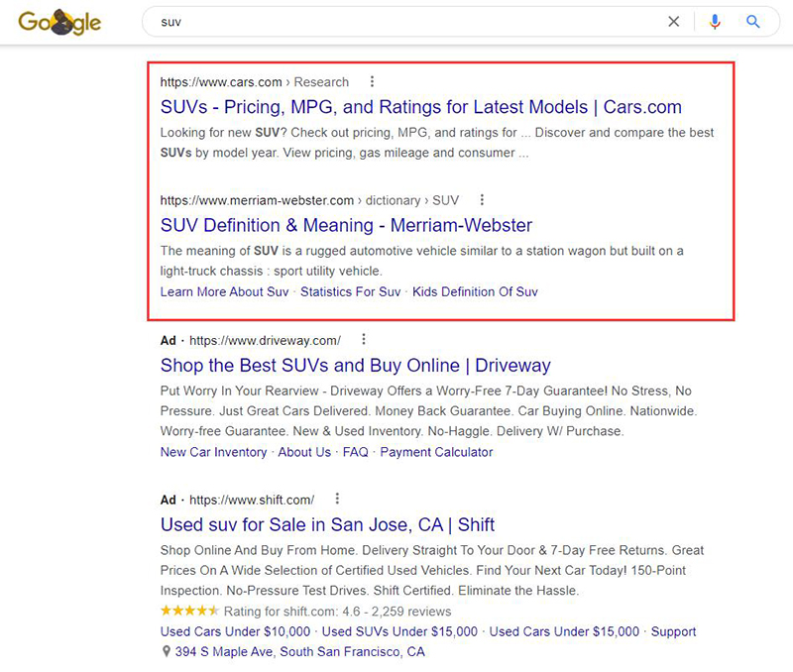Open the Payment Calculator sitelink

click(436, 452)
